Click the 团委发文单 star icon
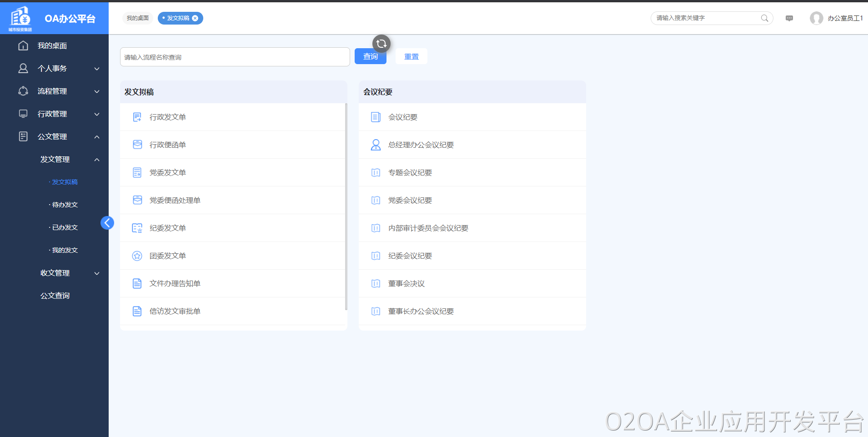Screen dimensions: 868x437 click(137, 256)
